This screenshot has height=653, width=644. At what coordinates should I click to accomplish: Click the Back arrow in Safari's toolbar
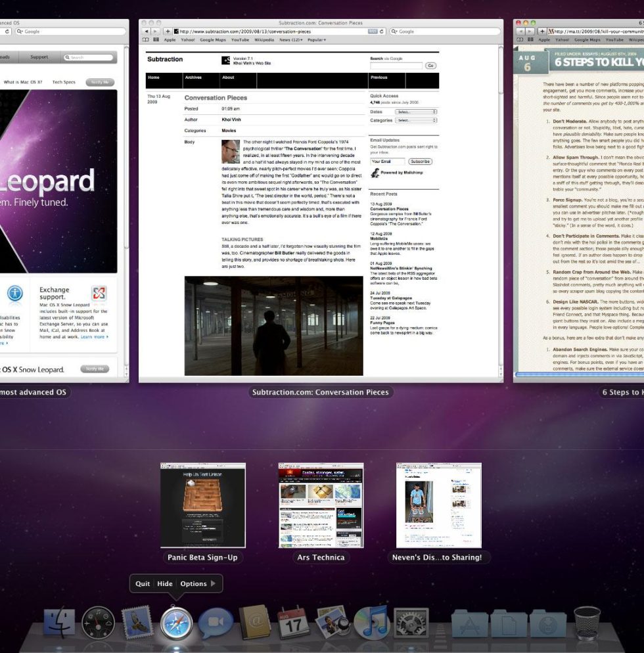(x=146, y=30)
